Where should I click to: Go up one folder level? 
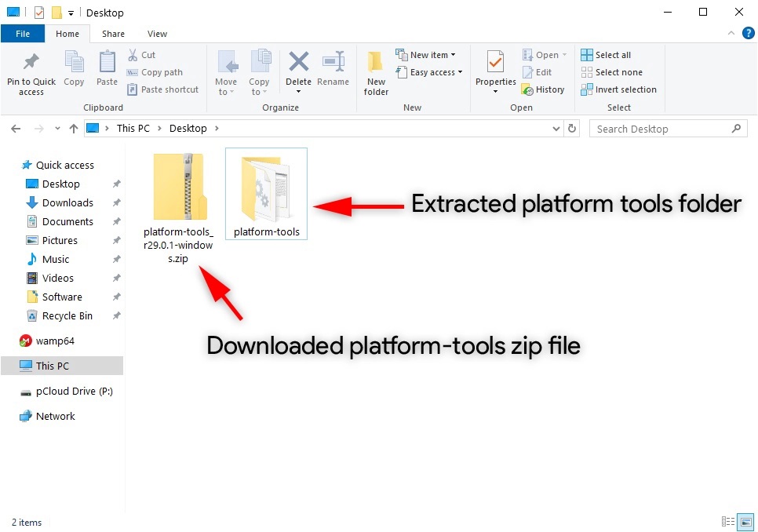74,129
